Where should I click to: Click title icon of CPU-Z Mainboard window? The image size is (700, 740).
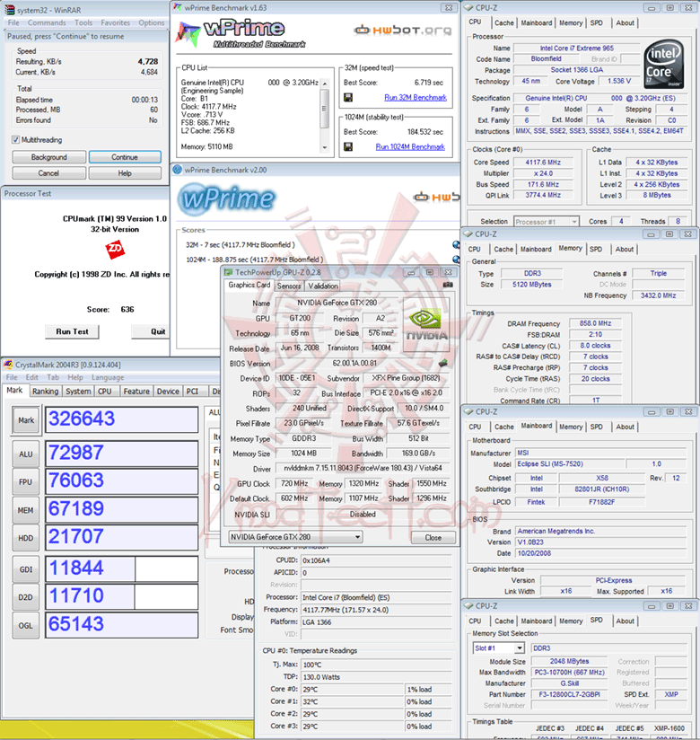click(x=468, y=411)
